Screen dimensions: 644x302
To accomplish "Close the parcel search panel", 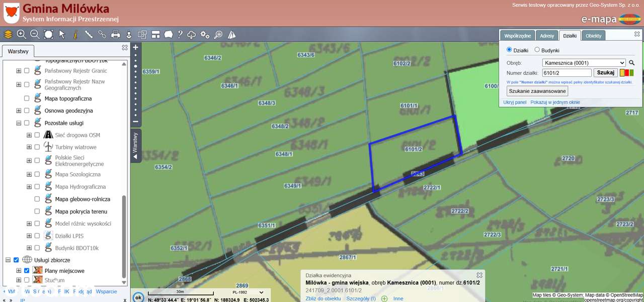I will [x=637, y=34].
